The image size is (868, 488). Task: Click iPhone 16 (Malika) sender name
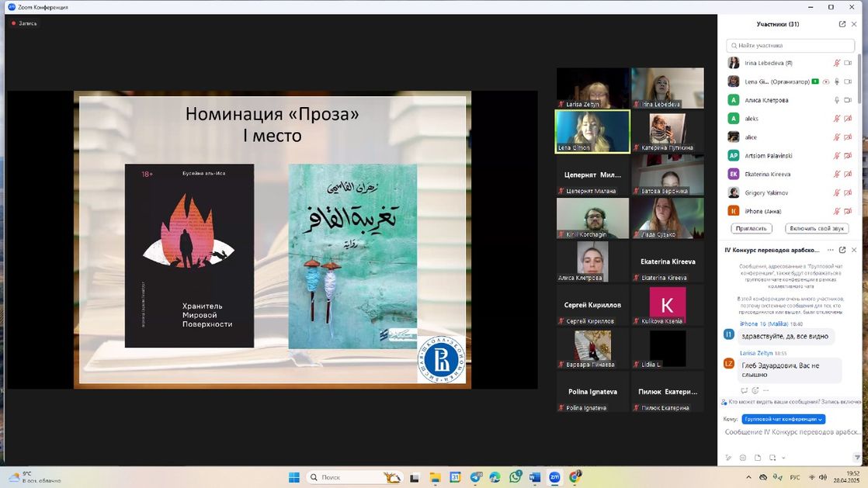(x=763, y=324)
